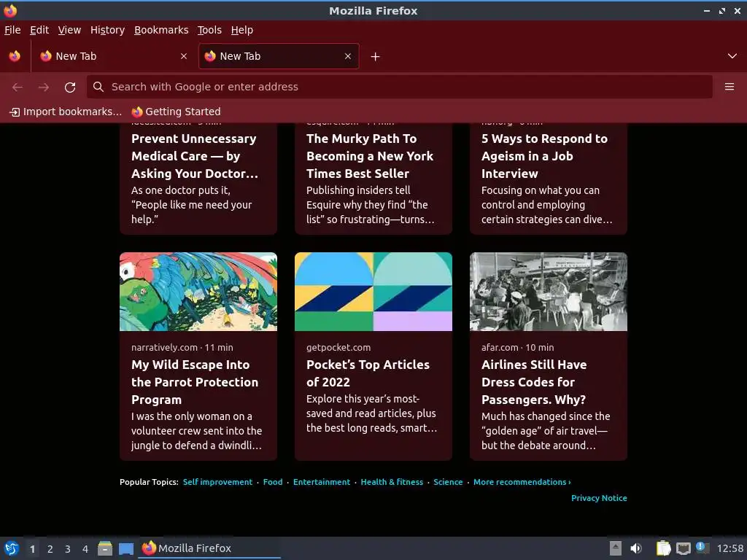Click the network monitor tray icon
The width and height of the screenshot is (747, 560).
click(x=683, y=548)
